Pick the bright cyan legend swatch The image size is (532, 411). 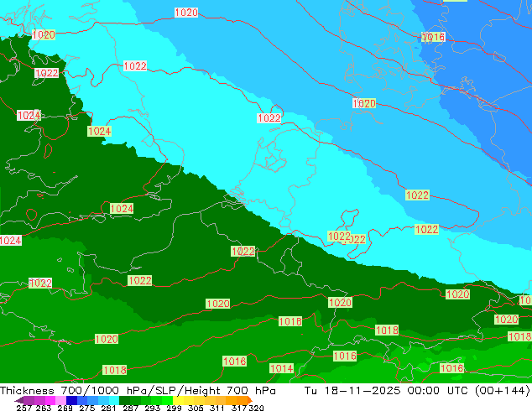114,400
